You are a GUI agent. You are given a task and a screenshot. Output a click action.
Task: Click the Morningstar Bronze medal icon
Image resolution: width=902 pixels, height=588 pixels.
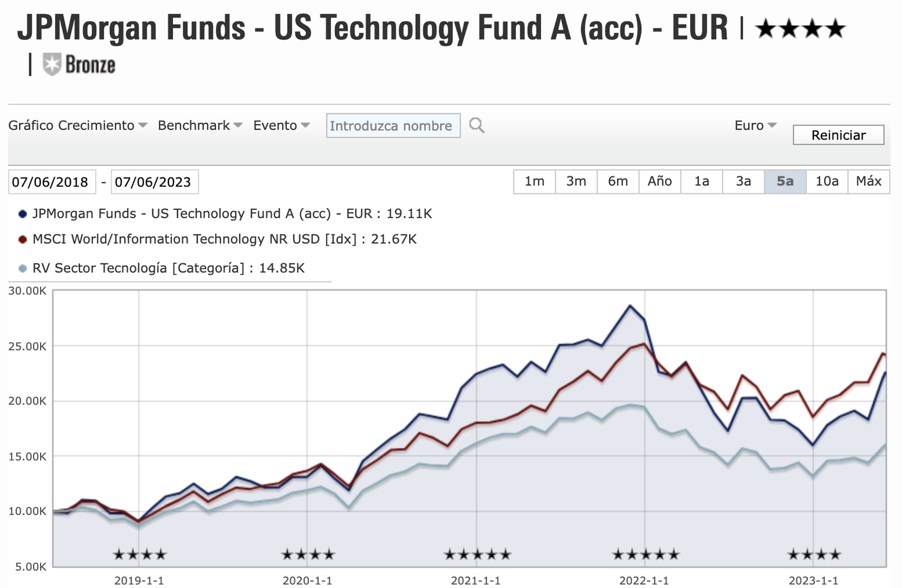(52, 65)
